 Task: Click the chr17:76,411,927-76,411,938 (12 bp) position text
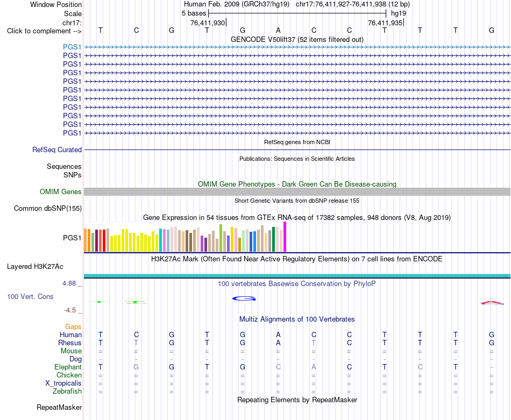click(x=353, y=4)
